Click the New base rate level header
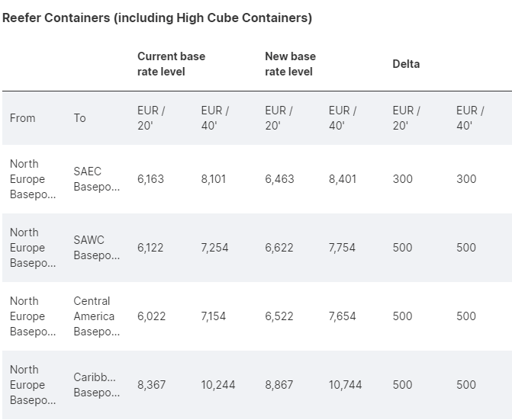 click(290, 64)
